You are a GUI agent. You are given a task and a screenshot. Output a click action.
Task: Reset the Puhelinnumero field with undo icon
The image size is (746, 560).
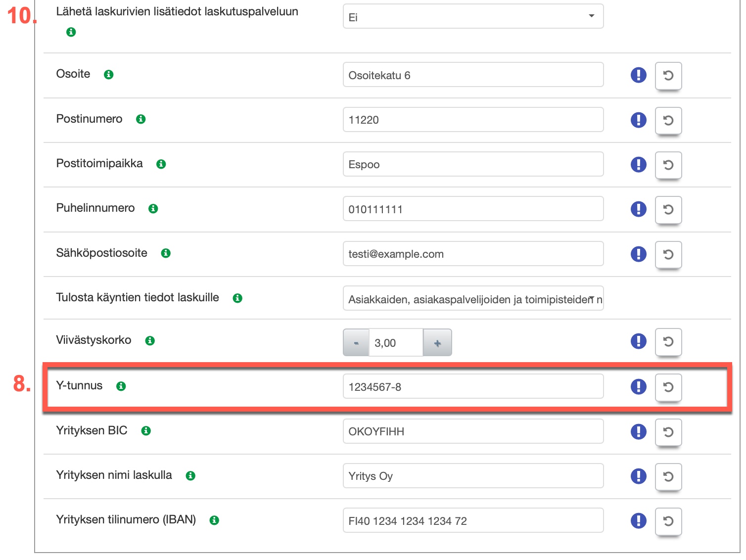point(668,209)
